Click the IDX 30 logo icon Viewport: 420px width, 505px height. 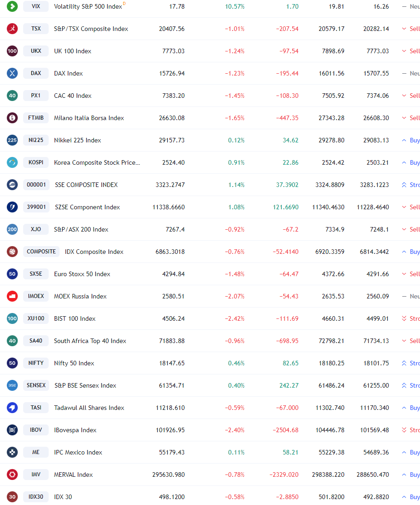click(12, 497)
